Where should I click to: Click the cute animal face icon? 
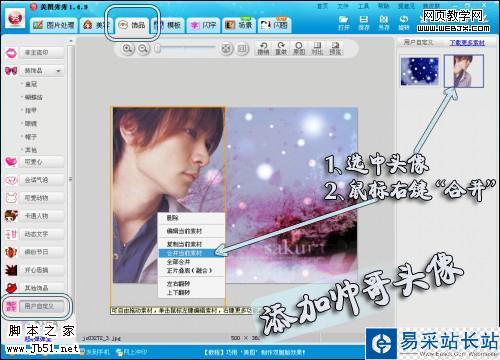(11, 198)
